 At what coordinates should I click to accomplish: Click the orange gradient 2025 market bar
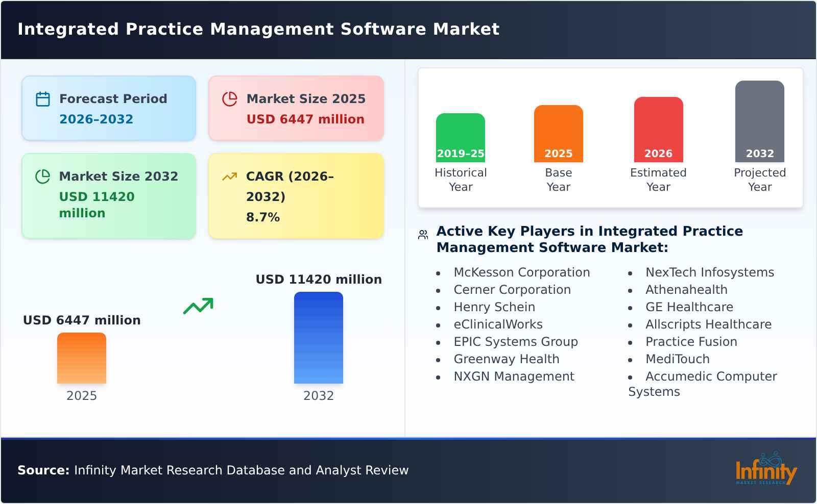pyautogui.click(x=82, y=358)
